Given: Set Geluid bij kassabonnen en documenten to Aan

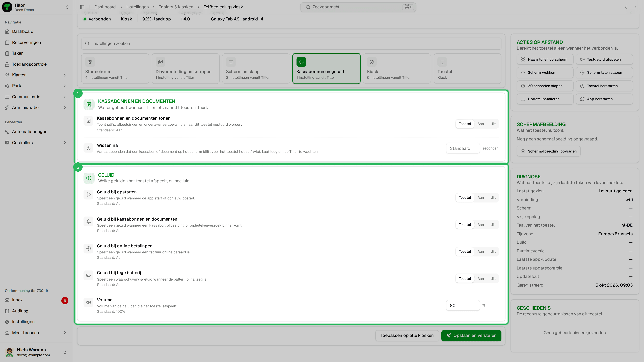Looking at the screenshot, I should coord(480,225).
